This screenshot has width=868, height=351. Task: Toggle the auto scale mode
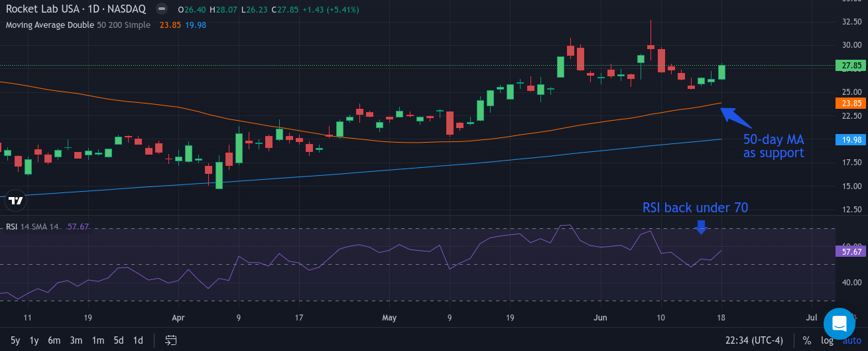(851, 340)
